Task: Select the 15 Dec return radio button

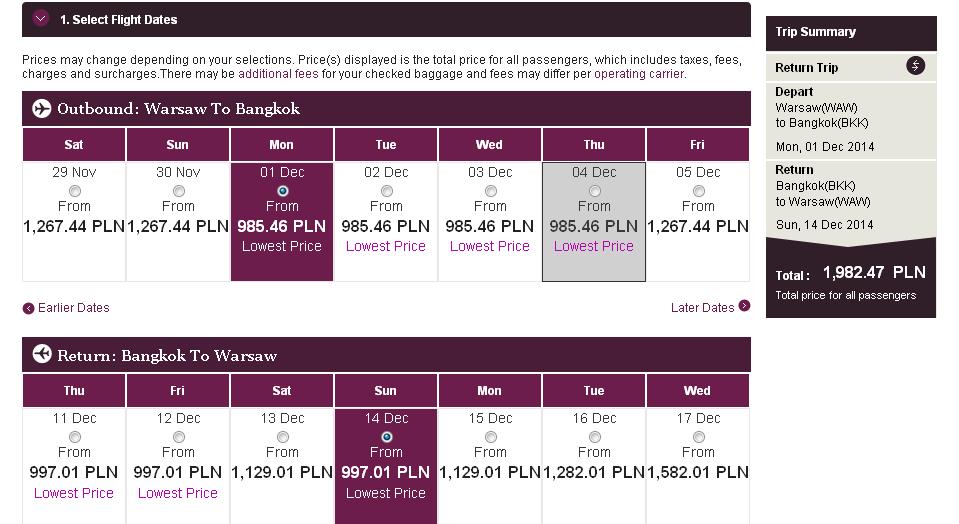Action: 491,437
